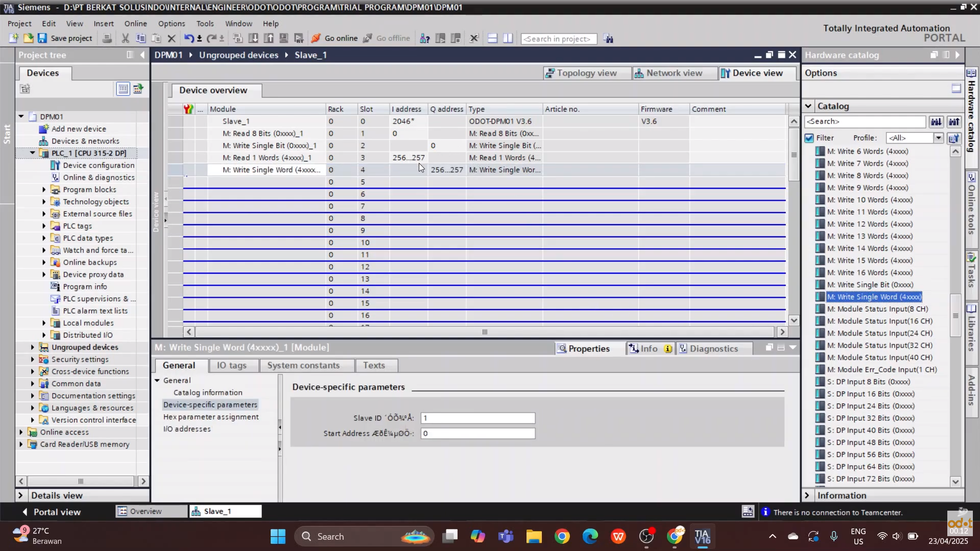Click the Upload from device icon

click(269, 38)
